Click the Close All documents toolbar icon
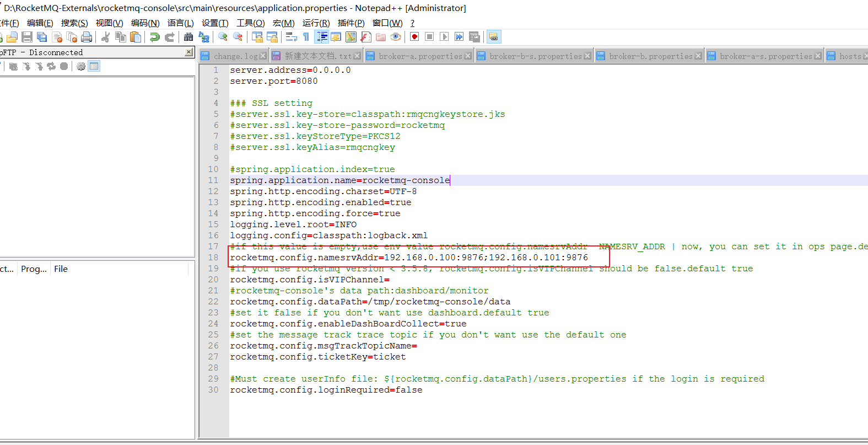The image size is (868, 445). 72,37
